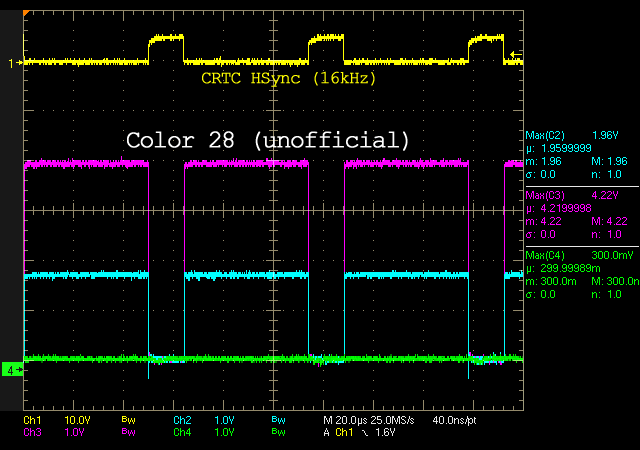The height and width of the screenshot is (450, 640).
Task: Select the trigger source 'A Ch1' readout
Action: click(x=338, y=432)
